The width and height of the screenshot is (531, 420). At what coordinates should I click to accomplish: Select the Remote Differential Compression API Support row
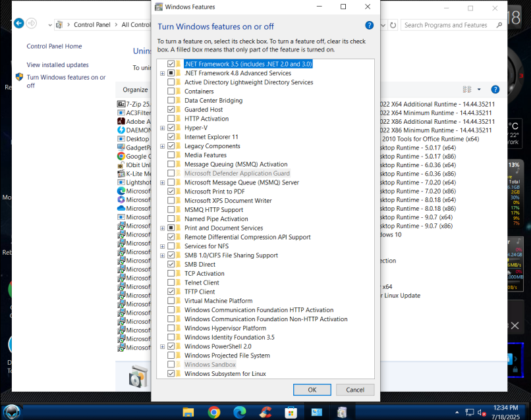(248, 237)
